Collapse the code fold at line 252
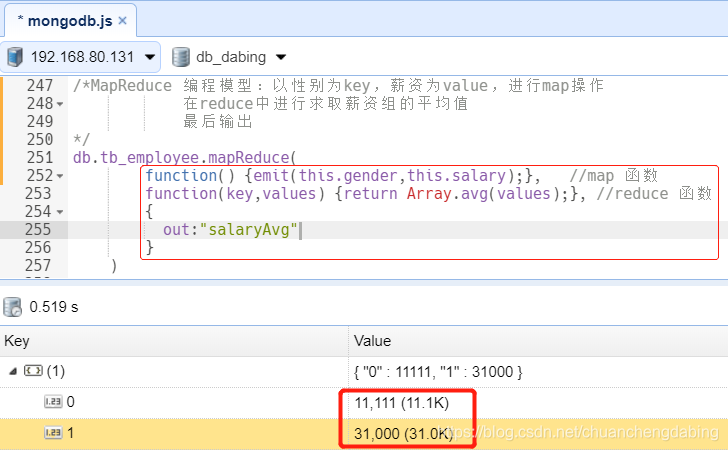728x451 pixels. pyautogui.click(x=60, y=176)
